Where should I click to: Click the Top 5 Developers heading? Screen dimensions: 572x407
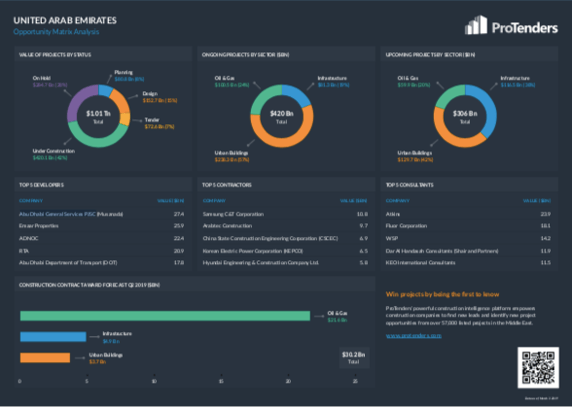point(41,185)
